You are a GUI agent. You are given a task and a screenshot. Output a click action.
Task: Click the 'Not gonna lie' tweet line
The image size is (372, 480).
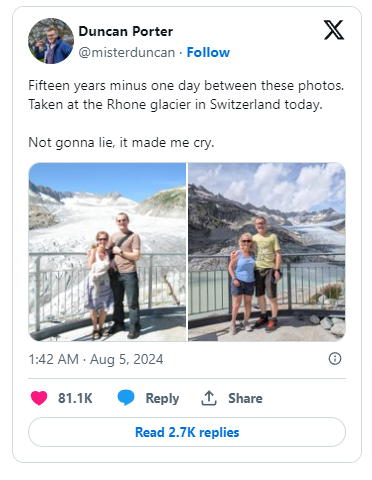click(x=121, y=143)
